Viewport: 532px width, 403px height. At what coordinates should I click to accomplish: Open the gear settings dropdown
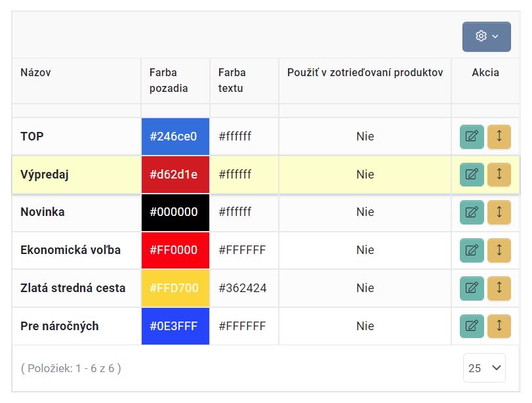click(x=486, y=36)
